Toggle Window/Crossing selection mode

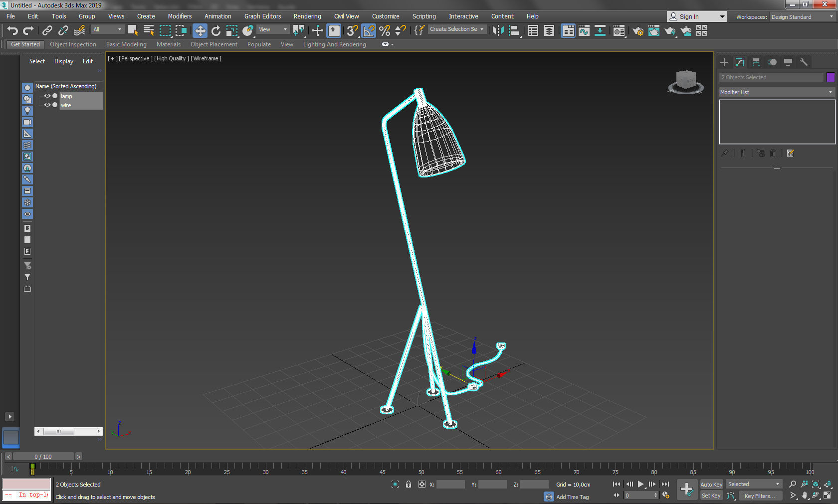pyautogui.click(x=181, y=31)
